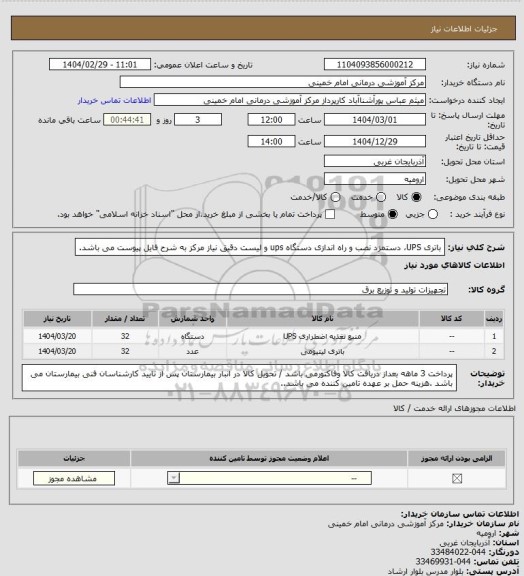
Task: Click the request creator name field
Action: tap(290, 100)
